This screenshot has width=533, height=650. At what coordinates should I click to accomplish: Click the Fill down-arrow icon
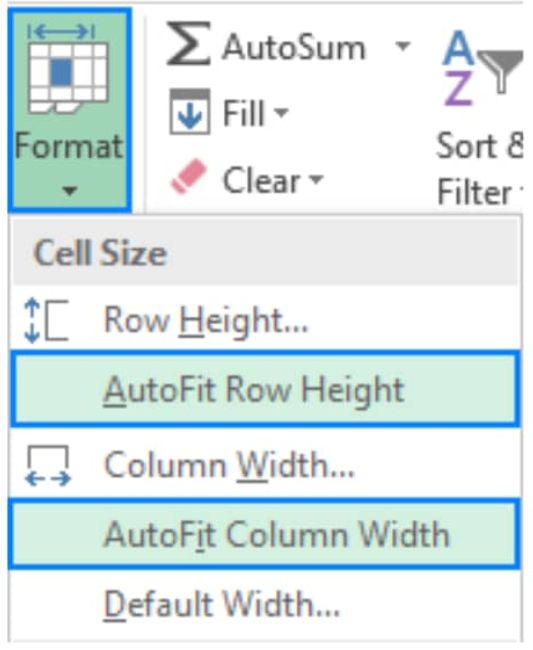190,112
